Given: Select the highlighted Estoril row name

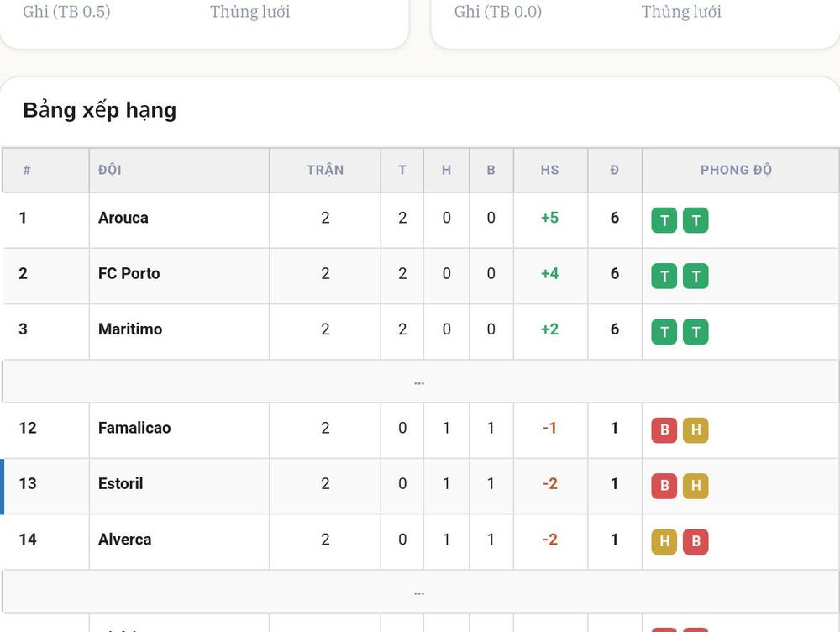Looking at the screenshot, I should pos(120,483).
